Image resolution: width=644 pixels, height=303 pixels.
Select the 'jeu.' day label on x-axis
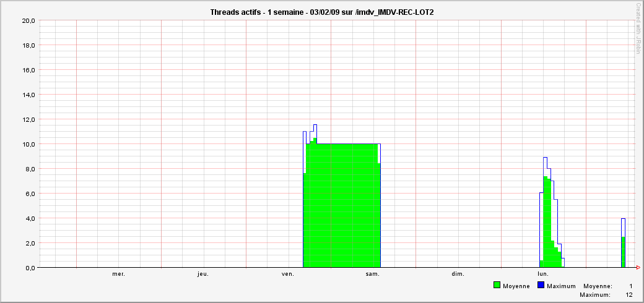point(203,273)
